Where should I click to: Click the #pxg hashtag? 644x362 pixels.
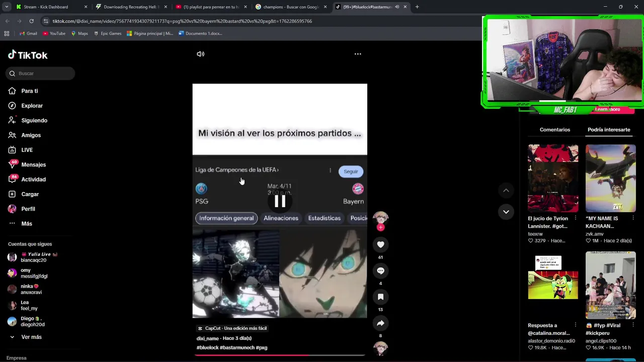click(x=262, y=347)
